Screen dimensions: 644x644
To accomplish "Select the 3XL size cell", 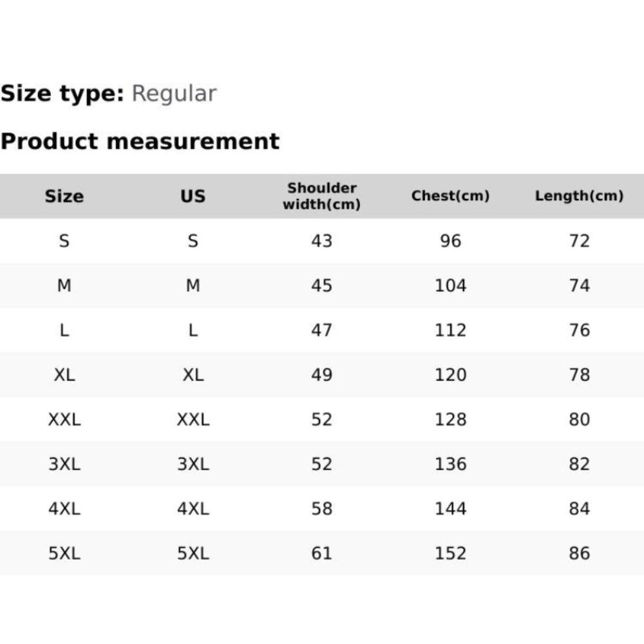I will click(x=64, y=464).
